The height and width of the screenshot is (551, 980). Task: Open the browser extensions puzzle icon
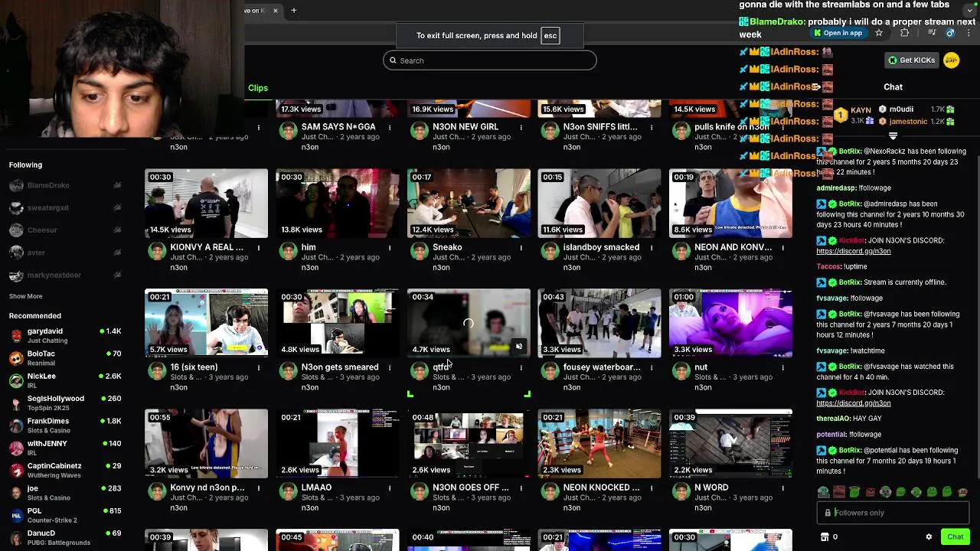click(905, 33)
